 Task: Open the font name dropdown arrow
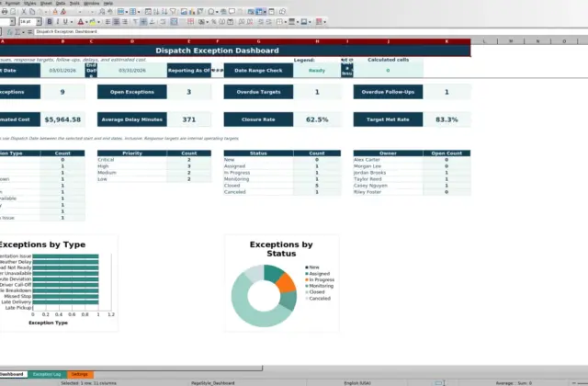click(x=12, y=22)
